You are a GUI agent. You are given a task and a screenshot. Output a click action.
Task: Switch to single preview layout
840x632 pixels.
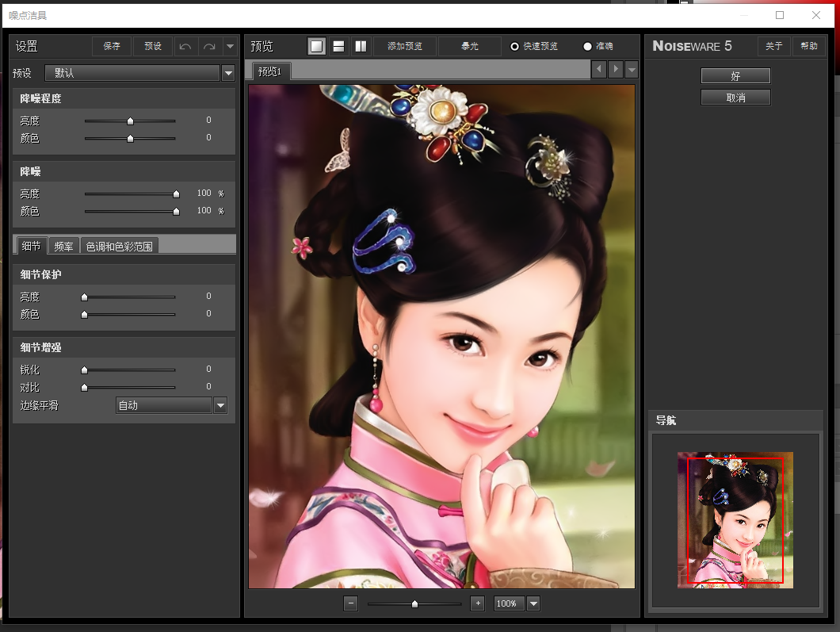point(317,46)
